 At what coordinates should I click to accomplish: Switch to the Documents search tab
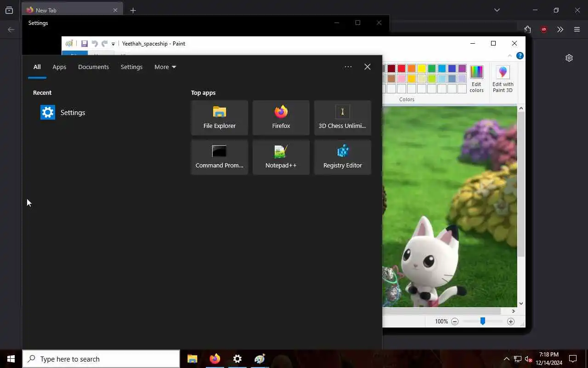93,67
